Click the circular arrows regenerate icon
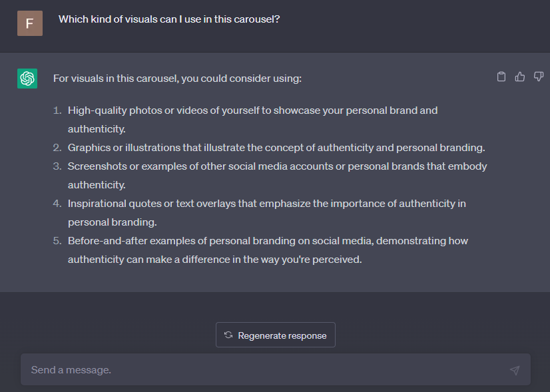The height and width of the screenshot is (392, 550). (x=228, y=335)
